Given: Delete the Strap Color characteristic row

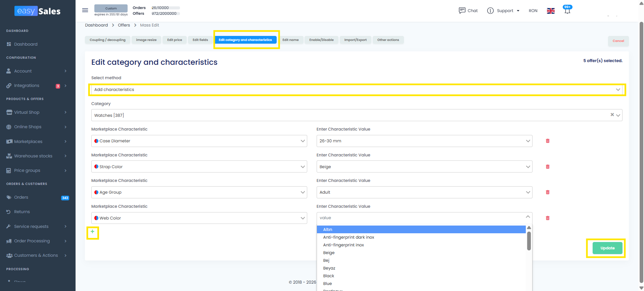Looking at the screenshot, I should (548, 167).
